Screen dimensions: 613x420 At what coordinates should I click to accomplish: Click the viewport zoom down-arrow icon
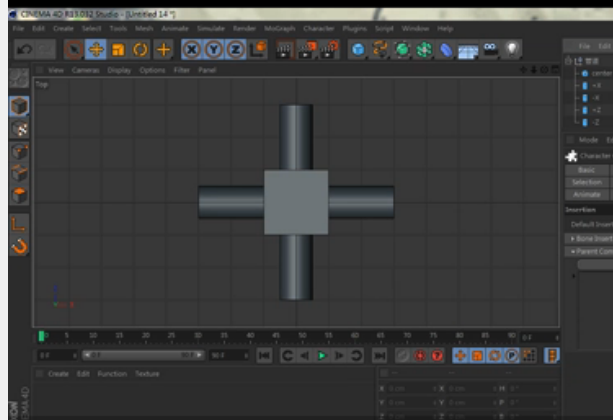[x=534, y=70]
